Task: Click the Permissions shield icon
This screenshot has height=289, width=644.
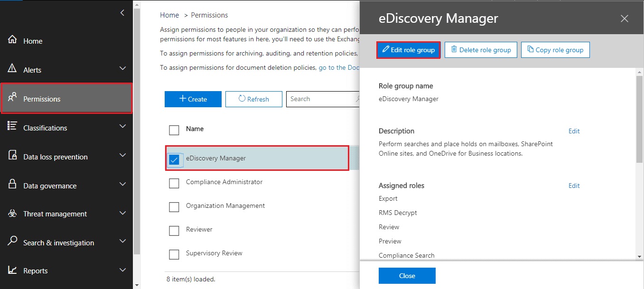Action: click(13, 98)
